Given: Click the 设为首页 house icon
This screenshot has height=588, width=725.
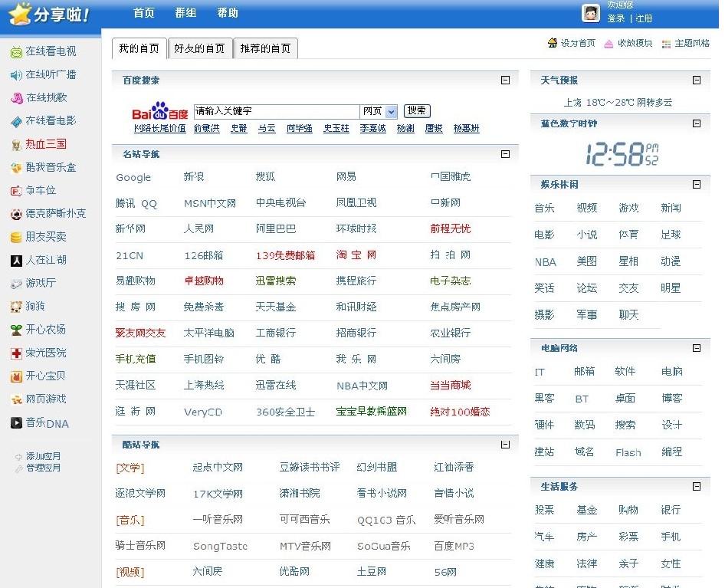Looking at the screenshot, I should click(552, 43).
